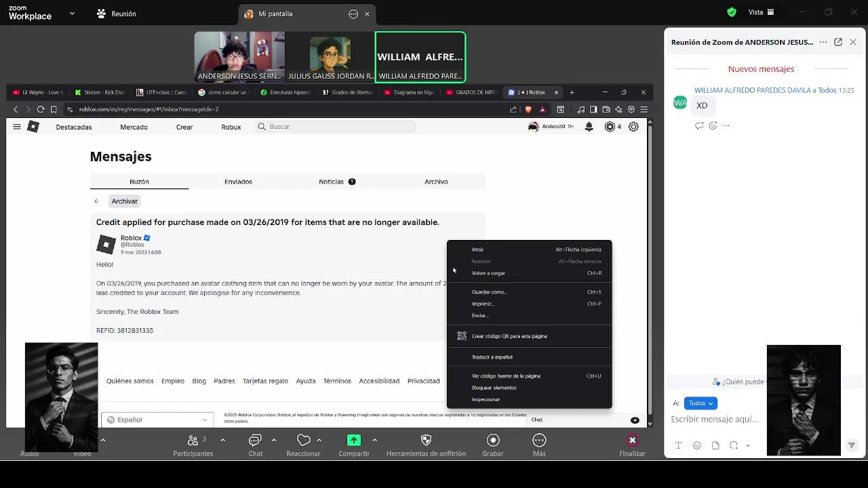Click the back arrow beside Archivar
The image size is (868, 488).
point(96,201)
